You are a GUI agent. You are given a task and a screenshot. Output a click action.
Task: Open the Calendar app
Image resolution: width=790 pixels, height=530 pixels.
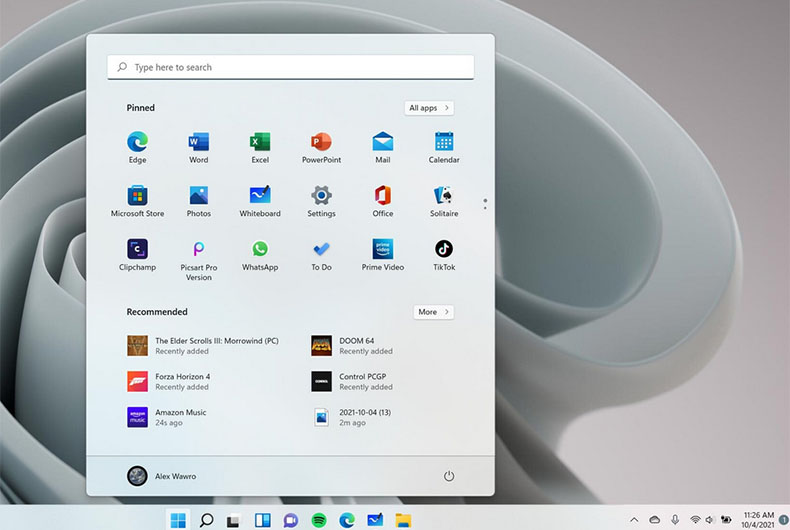[x=444, y=147]
